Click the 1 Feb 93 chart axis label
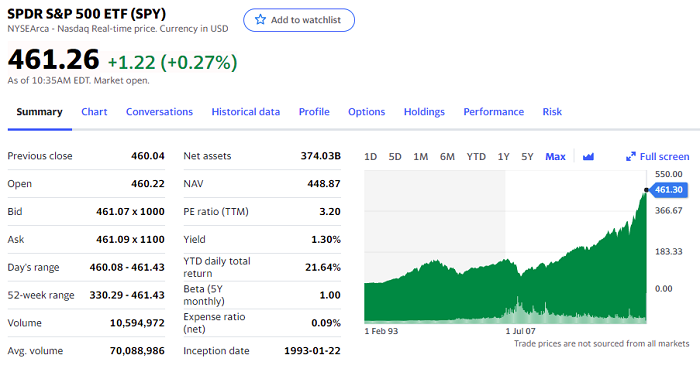The image size is (700, 372). (381, 331)
